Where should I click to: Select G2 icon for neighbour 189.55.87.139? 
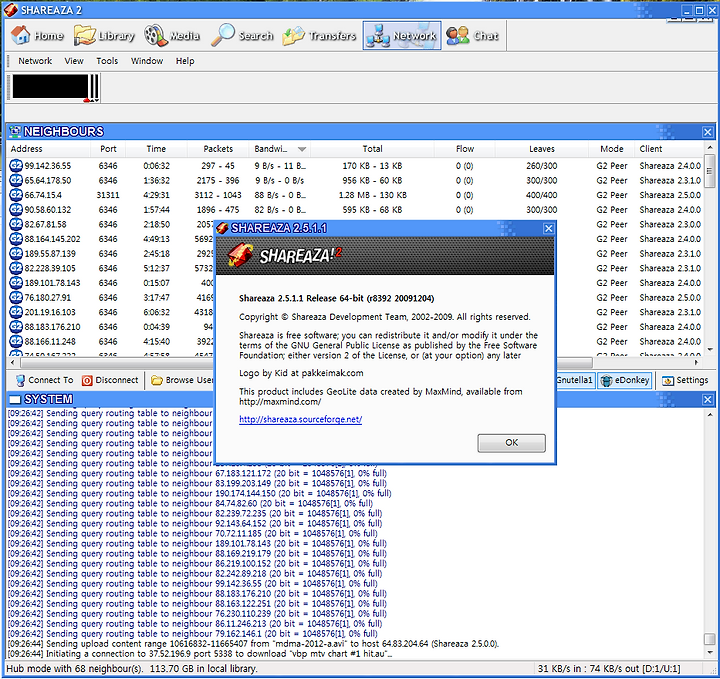[x=16, y=254]
